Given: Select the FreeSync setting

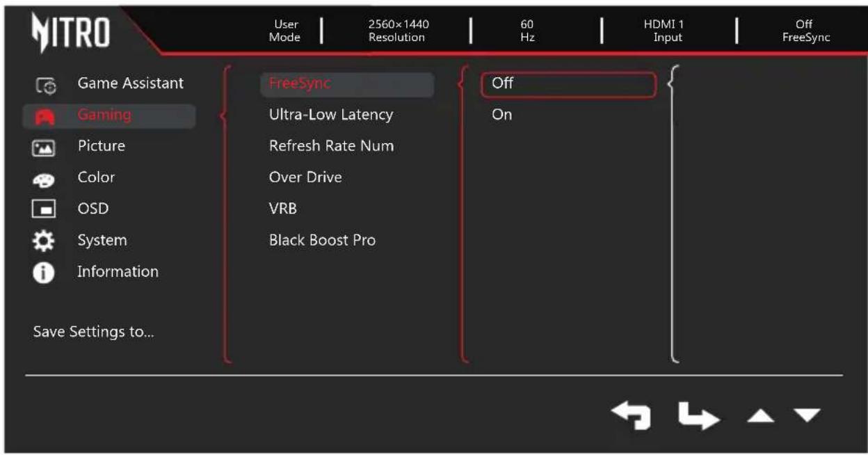Looking at the screenshot, I should [x=347, y=83].
